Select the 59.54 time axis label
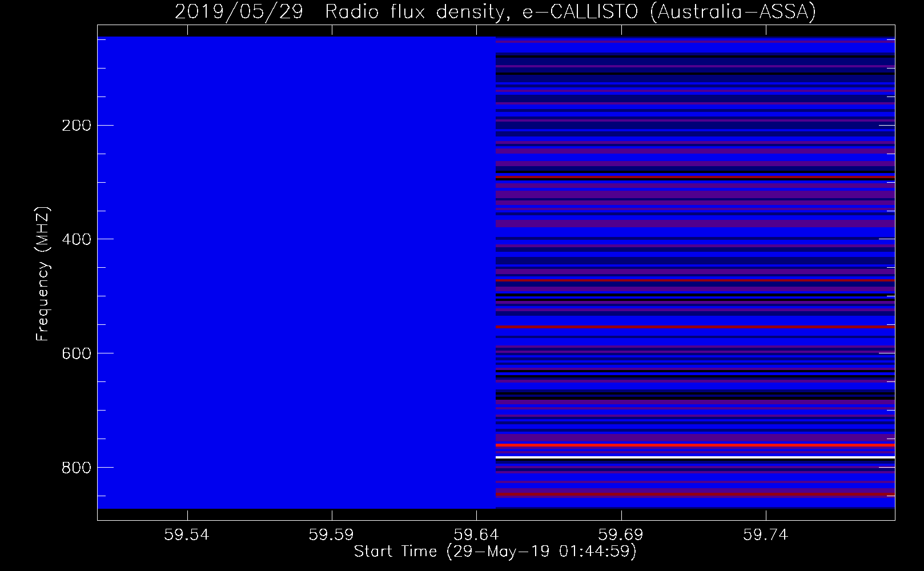Viewport: 924px width, 571px height. (187, 535)
